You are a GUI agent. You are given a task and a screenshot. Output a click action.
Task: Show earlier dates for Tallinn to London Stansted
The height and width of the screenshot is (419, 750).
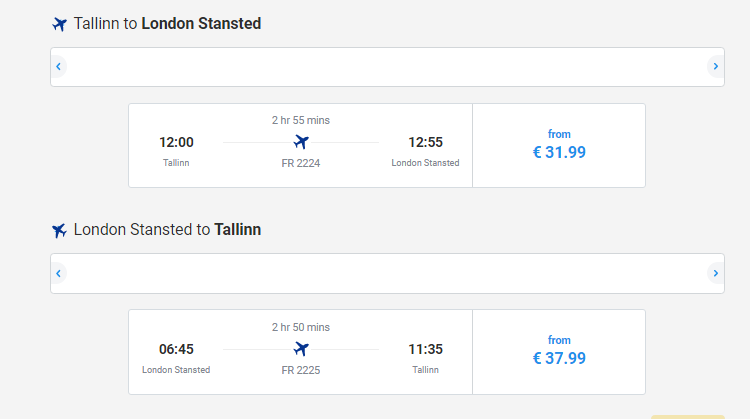coord(58,66)
